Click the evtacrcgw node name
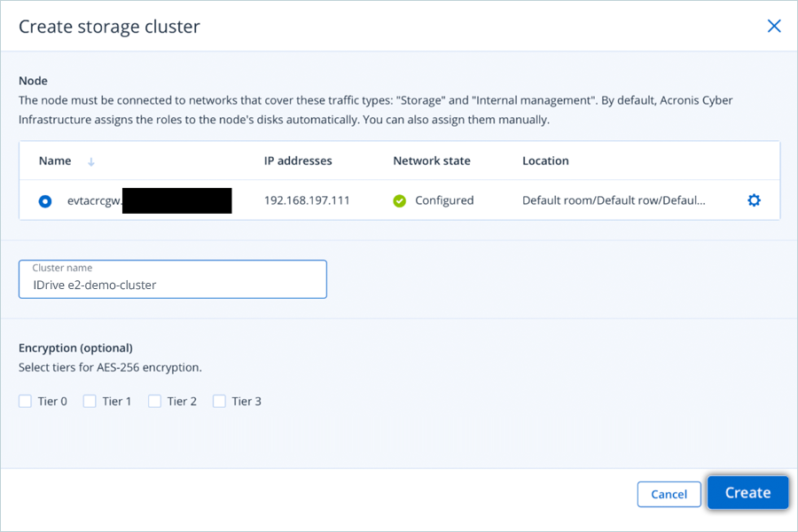 click(x=94, y=201)
